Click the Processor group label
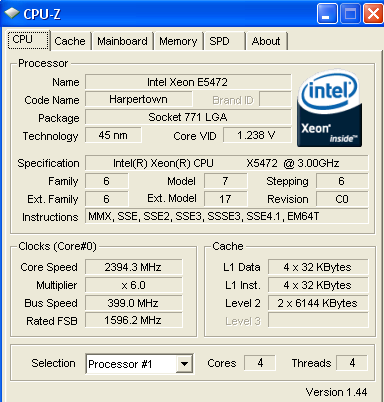 tap(43, 63)
